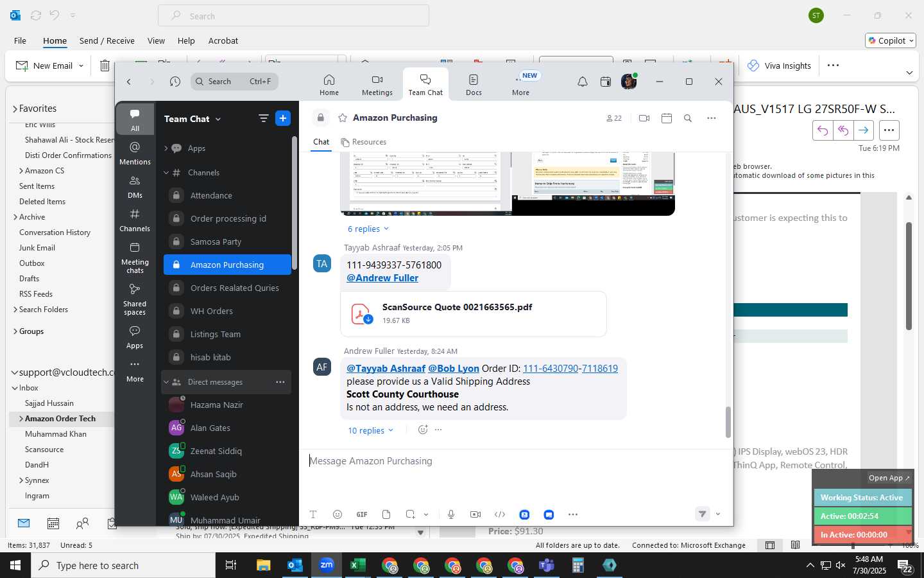Collapse the Channels section

[x=166, y=173]
